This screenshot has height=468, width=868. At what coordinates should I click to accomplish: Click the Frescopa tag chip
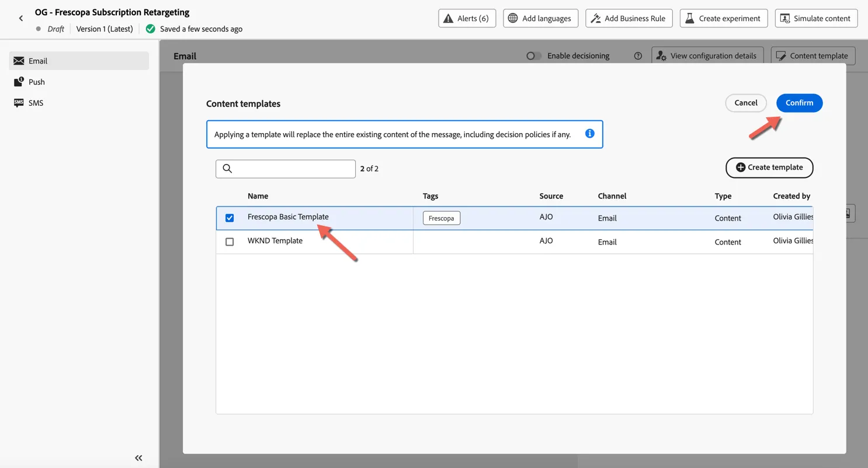[x=442, y=218]
